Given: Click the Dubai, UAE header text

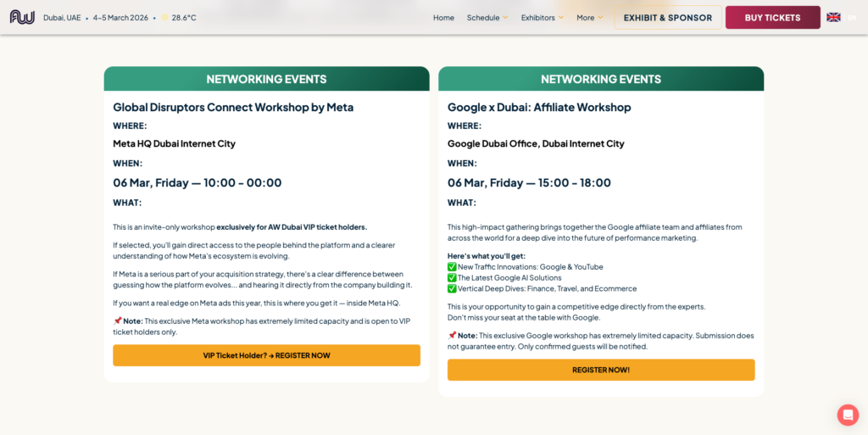Looking at the screenshot, I should 62,18.
